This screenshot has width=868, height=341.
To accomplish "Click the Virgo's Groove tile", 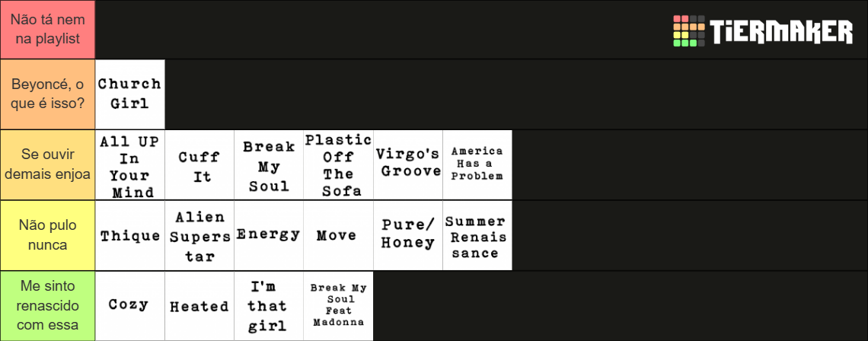I will coord(408,165).
